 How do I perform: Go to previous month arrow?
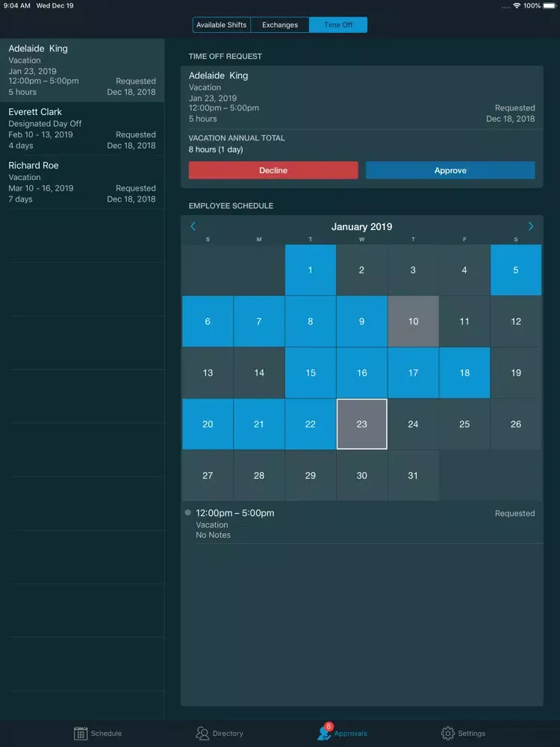(193, 226)
